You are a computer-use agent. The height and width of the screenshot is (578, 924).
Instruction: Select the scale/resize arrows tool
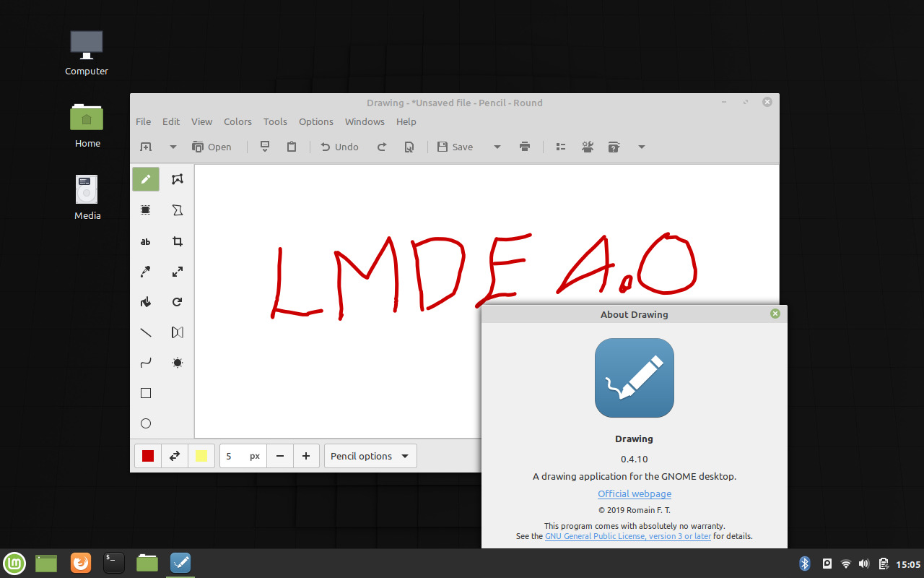point(178,272)
